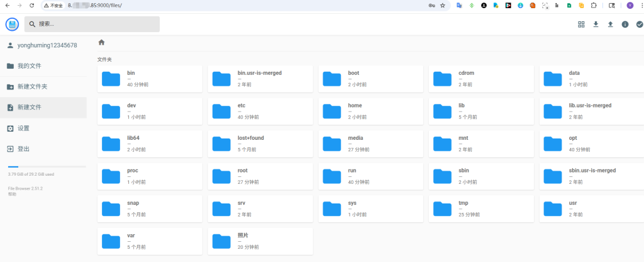Select the lib folder
This screenshot has height=262, width=644.
[481, 111]
